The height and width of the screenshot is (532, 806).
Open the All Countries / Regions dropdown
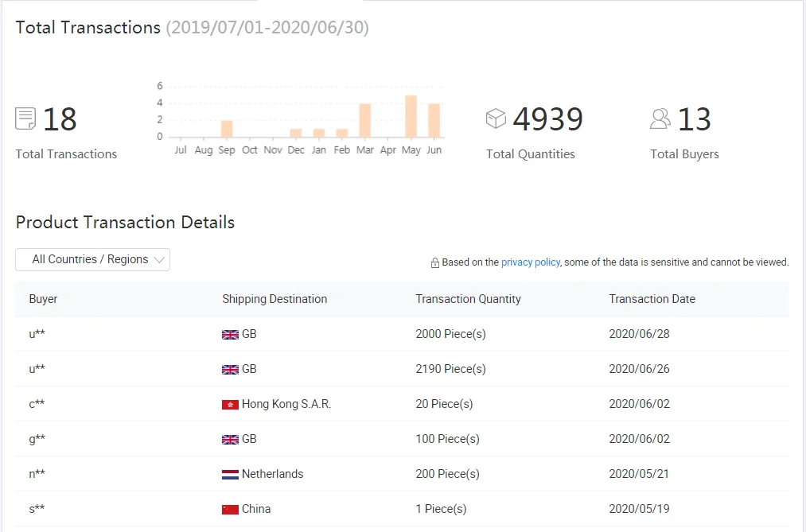(x=92, y=259)
